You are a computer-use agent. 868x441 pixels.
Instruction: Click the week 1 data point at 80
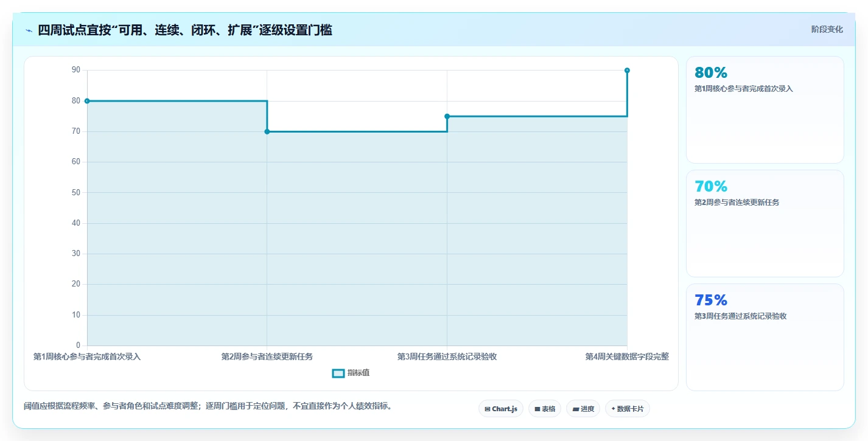(87, 101)
